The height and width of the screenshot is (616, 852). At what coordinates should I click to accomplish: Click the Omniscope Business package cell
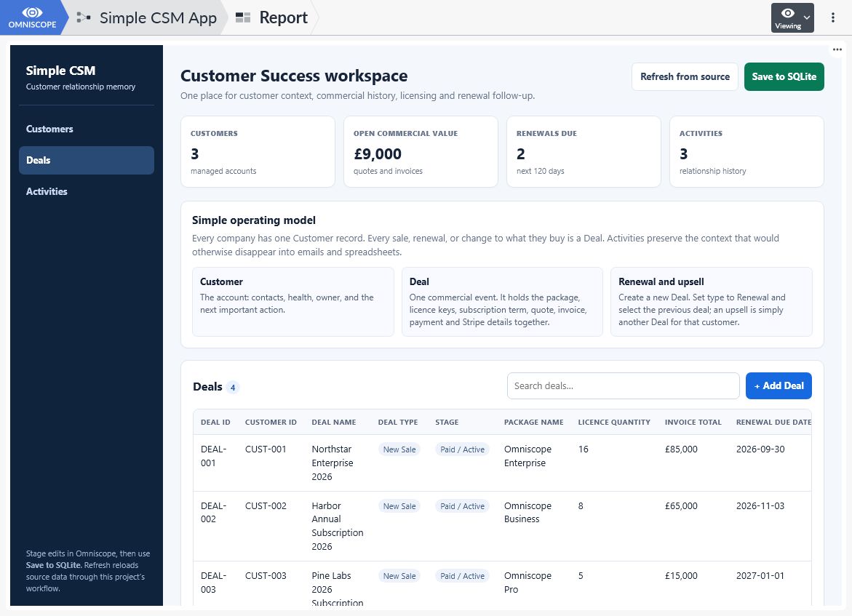(527, 512)
